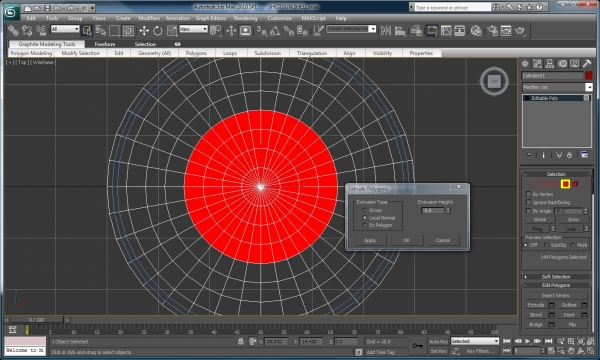Open the Material Editor icon
The width and height of the screenshot is (600, 360).
pos(476,30)
